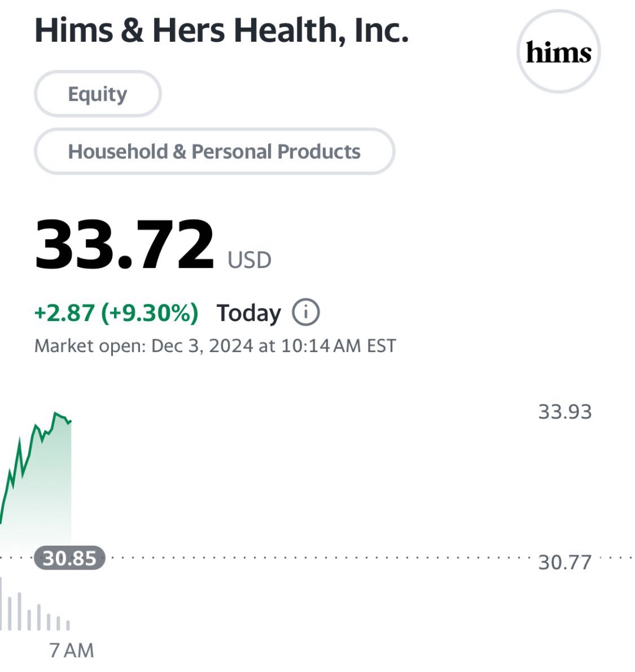Tap the latest point on the price chart
635x672 pixels.
(71, 422)
